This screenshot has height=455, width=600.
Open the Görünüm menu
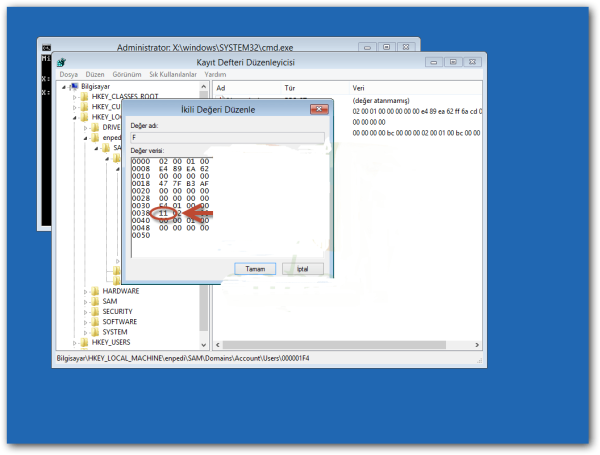pyautogui.click(x=127, y=74)
